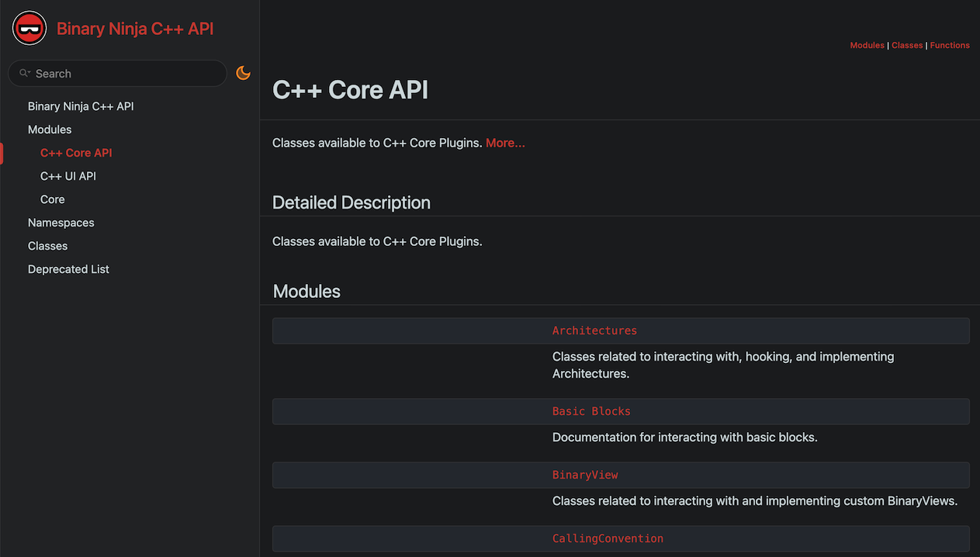980x557 pixels.
Task: Select Binary Ninja C++ API tree item
Action: pos(81,106)
